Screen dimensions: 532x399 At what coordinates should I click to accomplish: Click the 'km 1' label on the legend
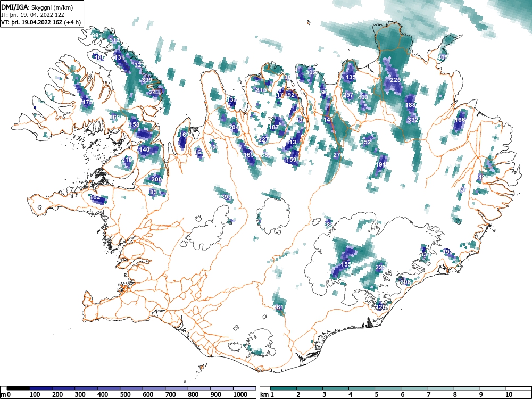[267, 394]
